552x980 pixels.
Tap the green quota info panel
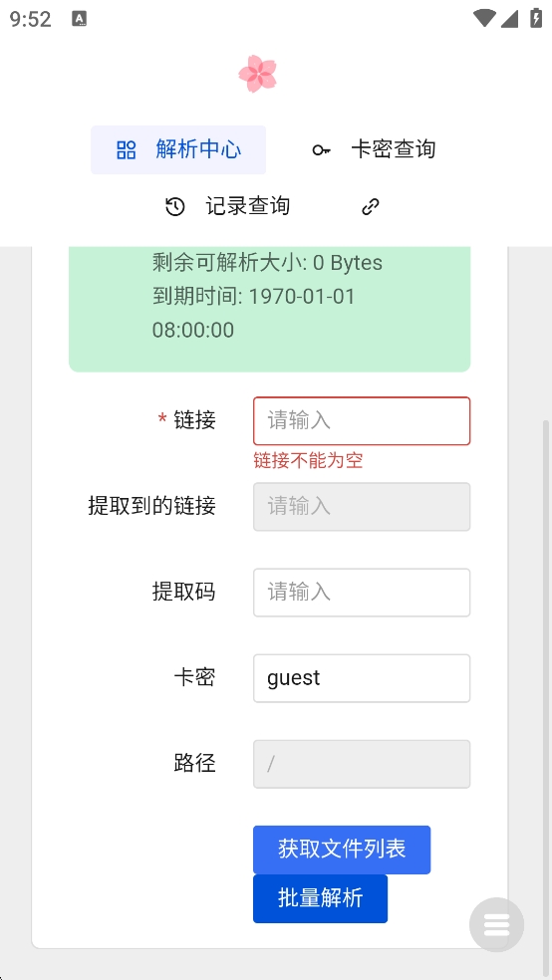click(269, 309)
